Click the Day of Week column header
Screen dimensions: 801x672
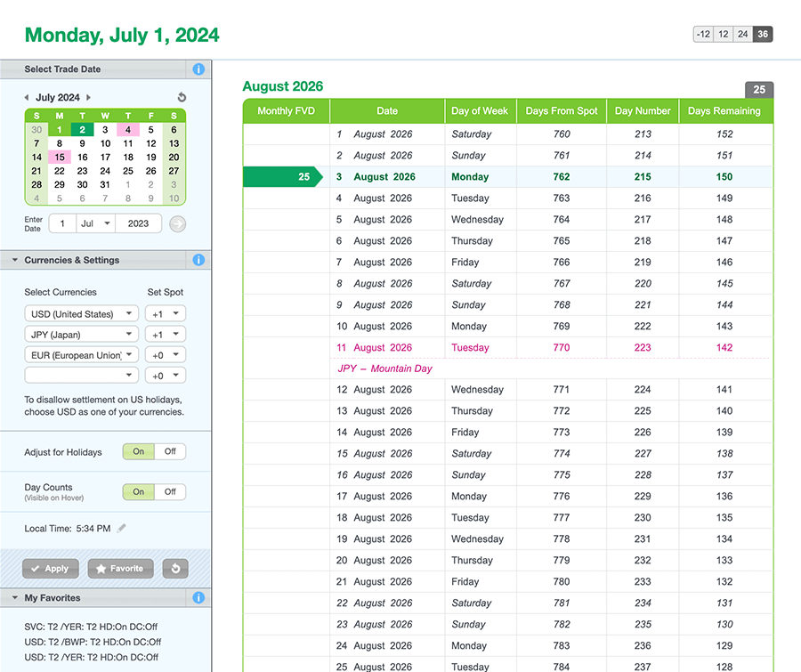[480, 111]
